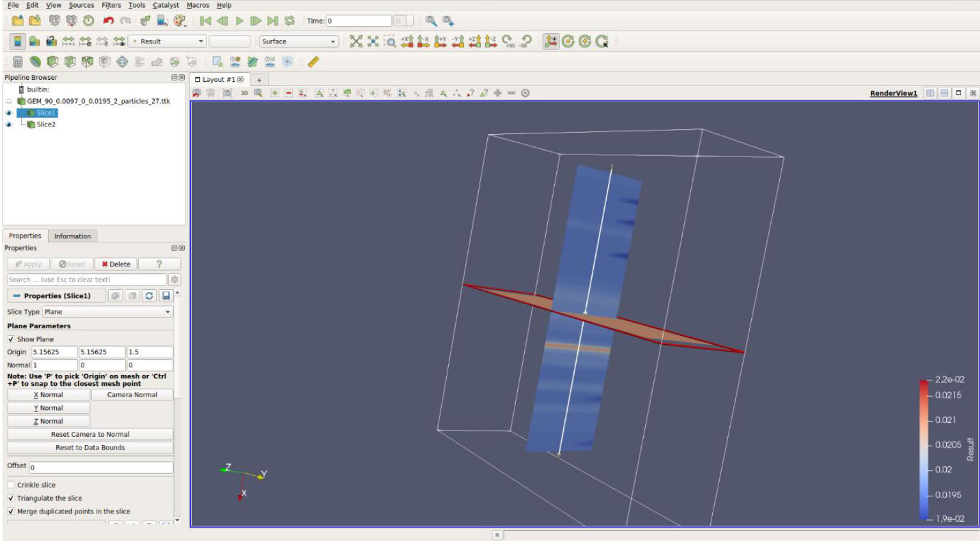Image resolution: width=980 pixels, height=541 pixels.
Task: Open the Surface representation dropdown
Action: pos(299,42)
